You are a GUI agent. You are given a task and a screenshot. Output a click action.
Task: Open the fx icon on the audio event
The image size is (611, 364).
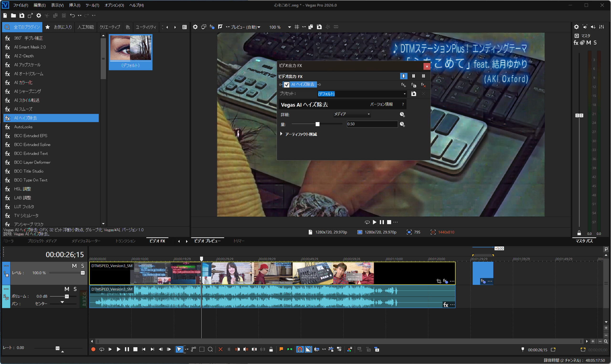click(446, 305)
